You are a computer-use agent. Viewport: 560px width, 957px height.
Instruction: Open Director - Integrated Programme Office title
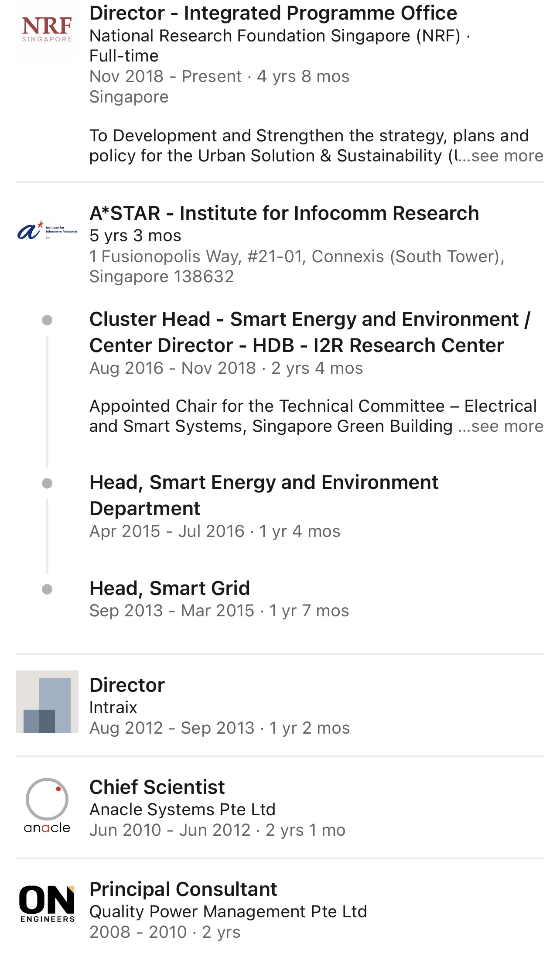273,13
